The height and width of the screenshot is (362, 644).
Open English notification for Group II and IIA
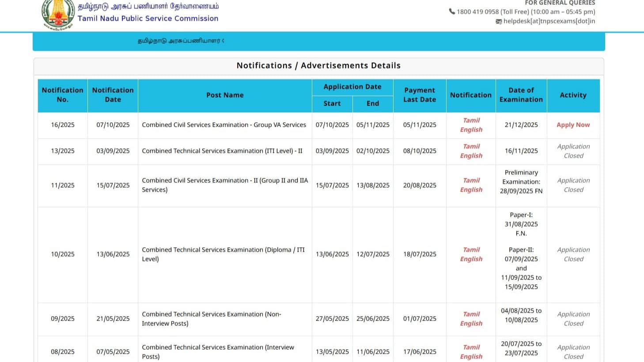tap(471, 190)
